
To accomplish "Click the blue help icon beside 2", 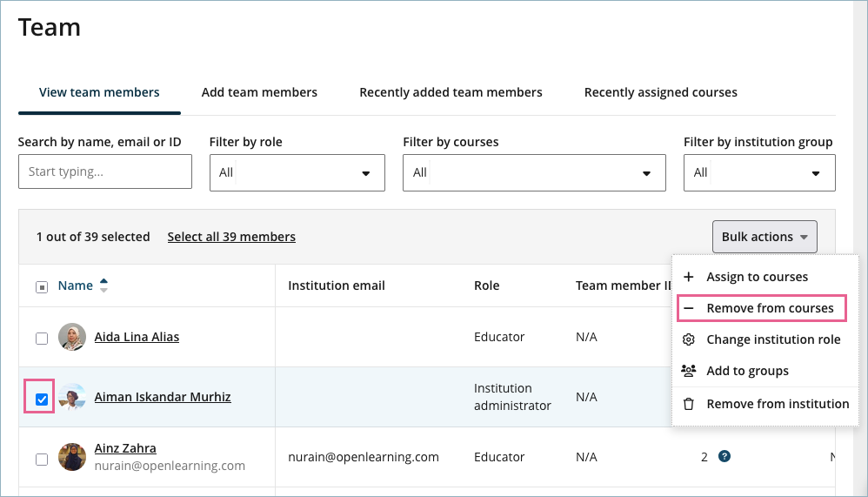I will coord(724,456).
